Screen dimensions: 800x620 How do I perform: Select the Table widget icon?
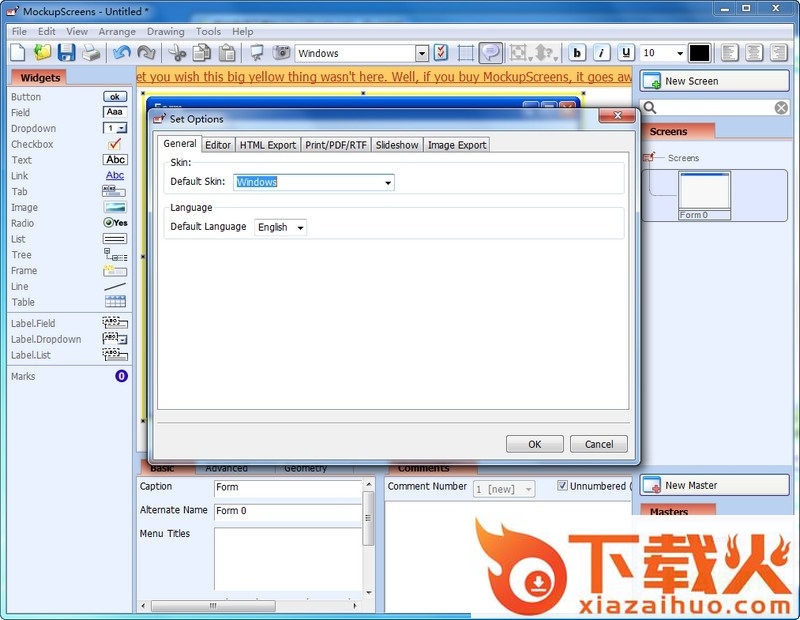pos(115,302)
